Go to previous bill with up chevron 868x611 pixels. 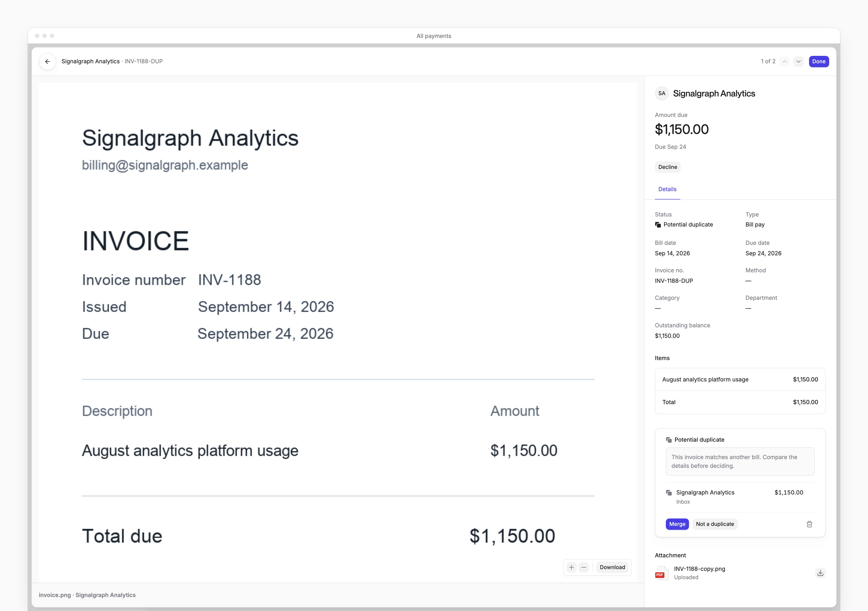[x=784, y=62]
